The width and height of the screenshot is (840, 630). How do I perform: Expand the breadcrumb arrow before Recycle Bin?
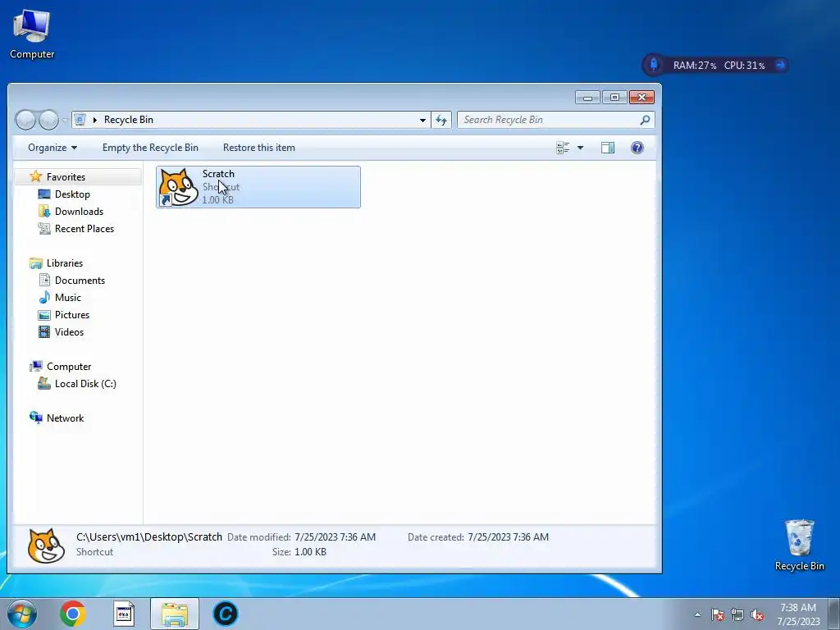pos(95,120)
